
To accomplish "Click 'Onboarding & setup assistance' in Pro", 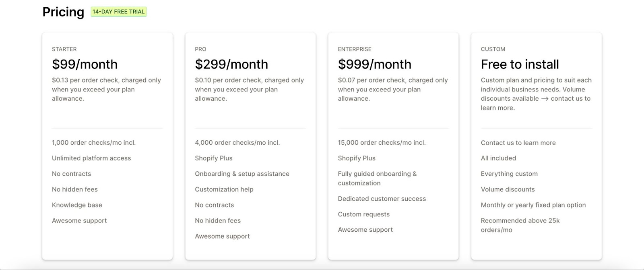I will click(242, 174).
